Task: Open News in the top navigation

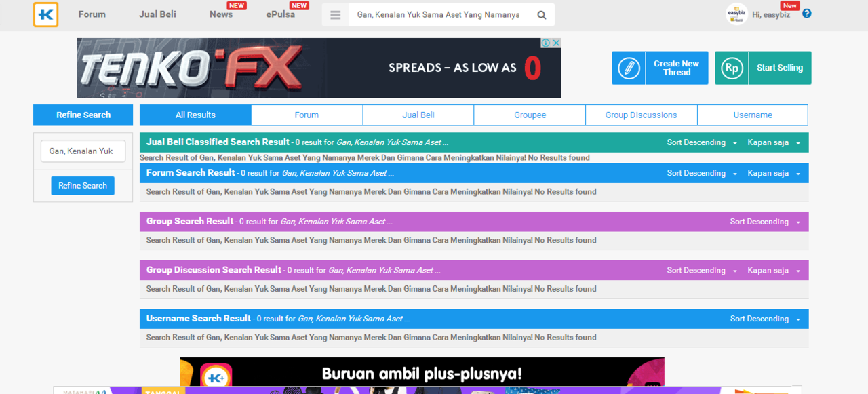Action: pyautogui.click(x=221, y=14)
